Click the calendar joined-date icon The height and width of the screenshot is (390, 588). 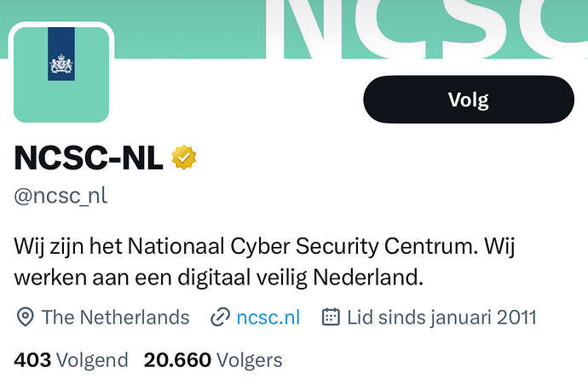[331, 317]
